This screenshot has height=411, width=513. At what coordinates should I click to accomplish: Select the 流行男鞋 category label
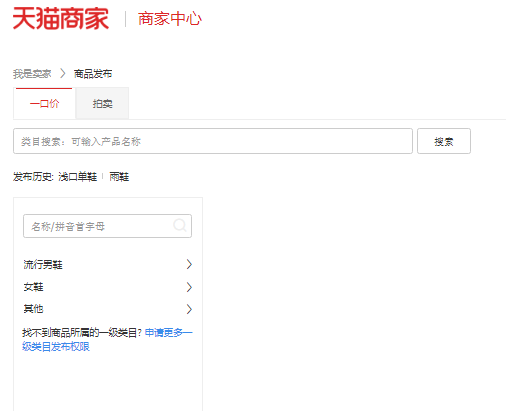pos(43,265)
